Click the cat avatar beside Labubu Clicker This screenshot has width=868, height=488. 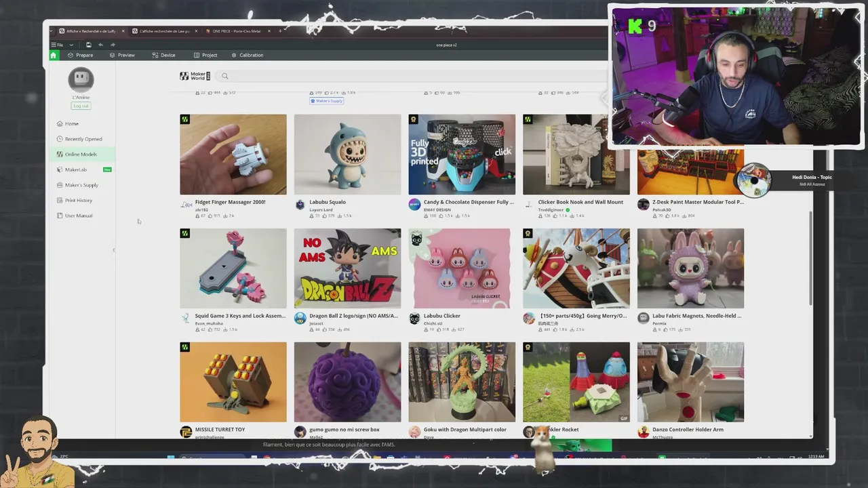pyautogui.click(x=414, y=319)
